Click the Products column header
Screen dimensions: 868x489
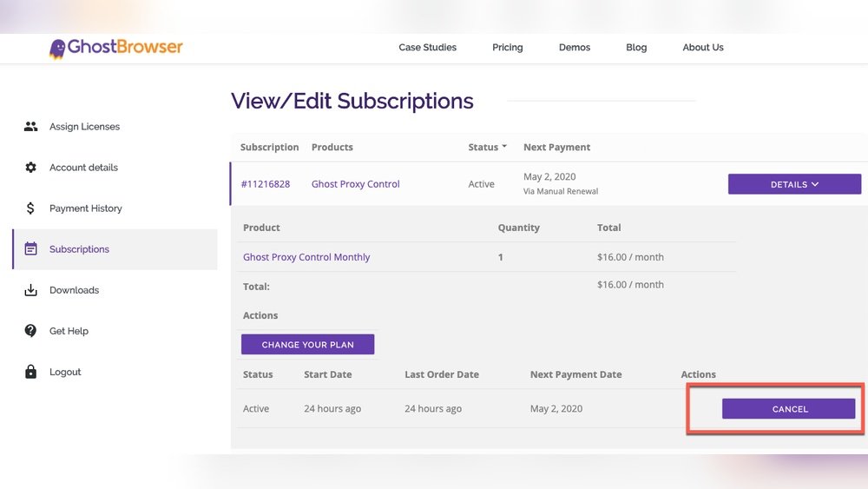(332, 148)
